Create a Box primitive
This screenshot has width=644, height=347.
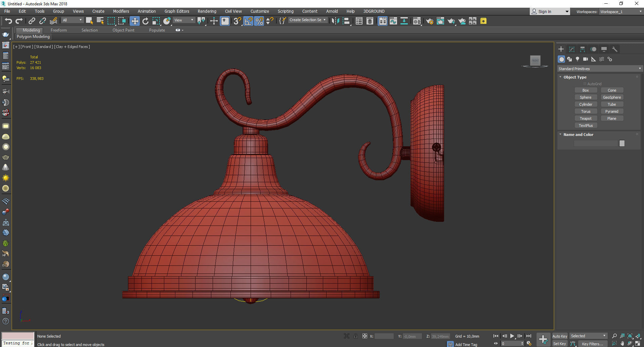point(586,90)
